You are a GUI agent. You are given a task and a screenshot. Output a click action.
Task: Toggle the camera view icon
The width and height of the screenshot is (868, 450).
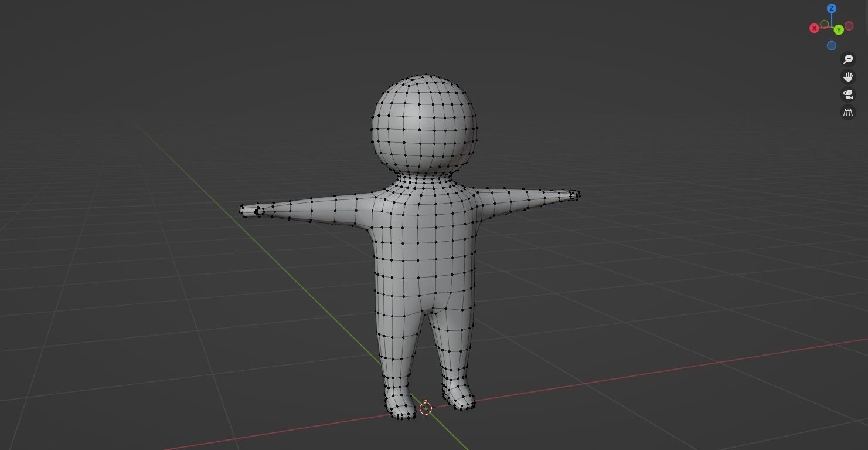click(x=848, y=94)
